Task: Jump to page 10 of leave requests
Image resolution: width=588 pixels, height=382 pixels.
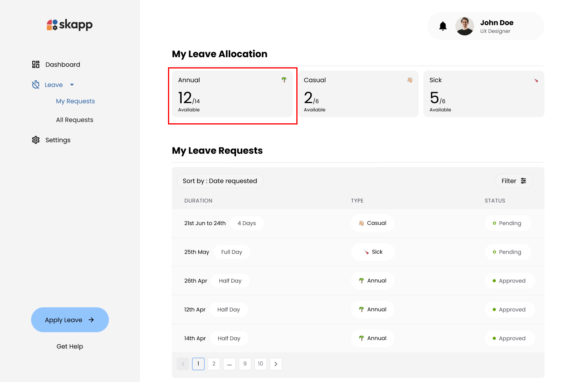Action: click(x=260, y=364)
